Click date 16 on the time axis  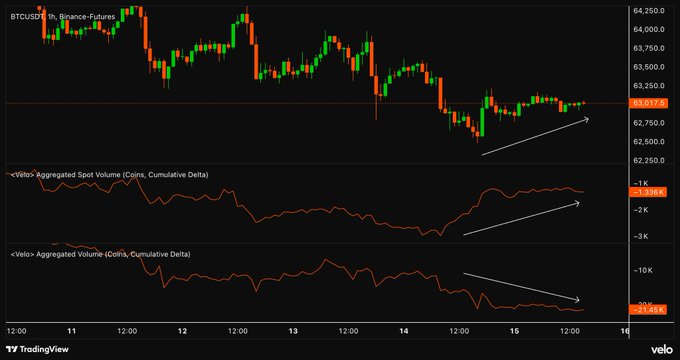[x=625, y=331]
